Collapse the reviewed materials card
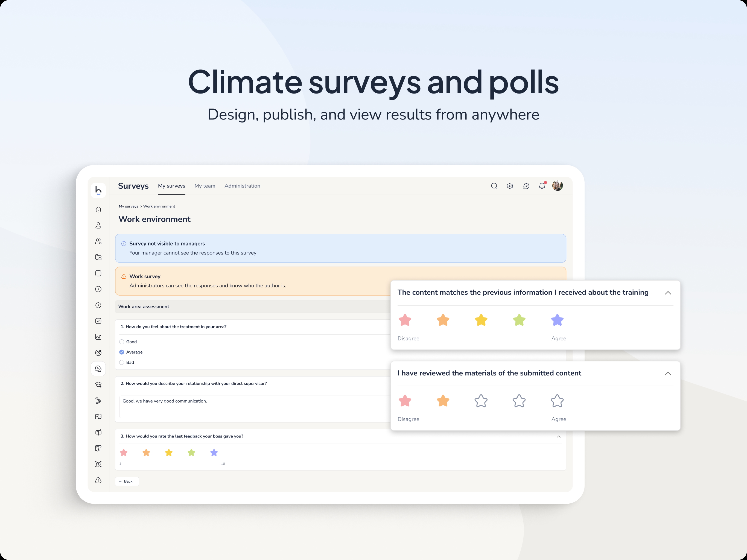Screen dimensions: 747x560 point(668,374)
